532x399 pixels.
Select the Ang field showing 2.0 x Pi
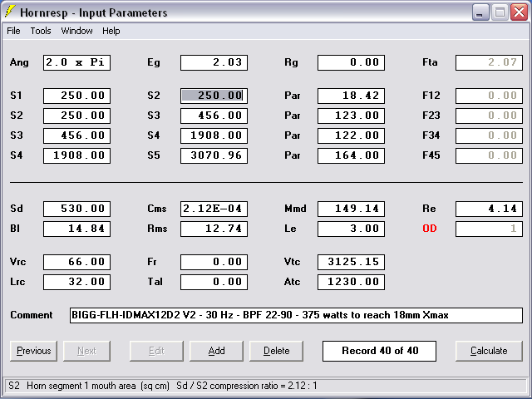[76, 63]
